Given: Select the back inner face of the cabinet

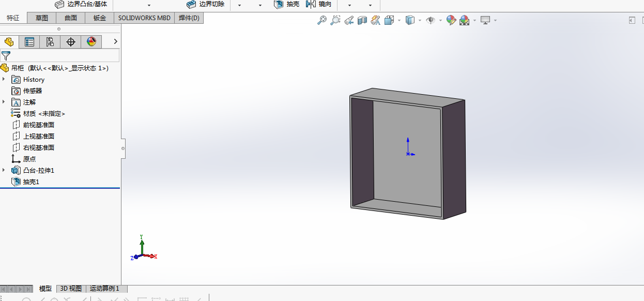Looking at the screenshot, I should coord(407,155).
